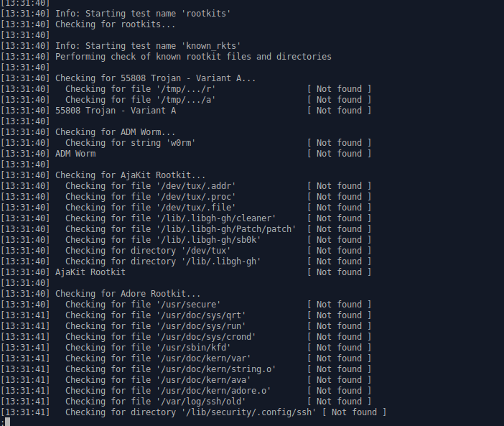Click the 'Not found' result beside AjaKit Rootkit

[x=339, y=272]
